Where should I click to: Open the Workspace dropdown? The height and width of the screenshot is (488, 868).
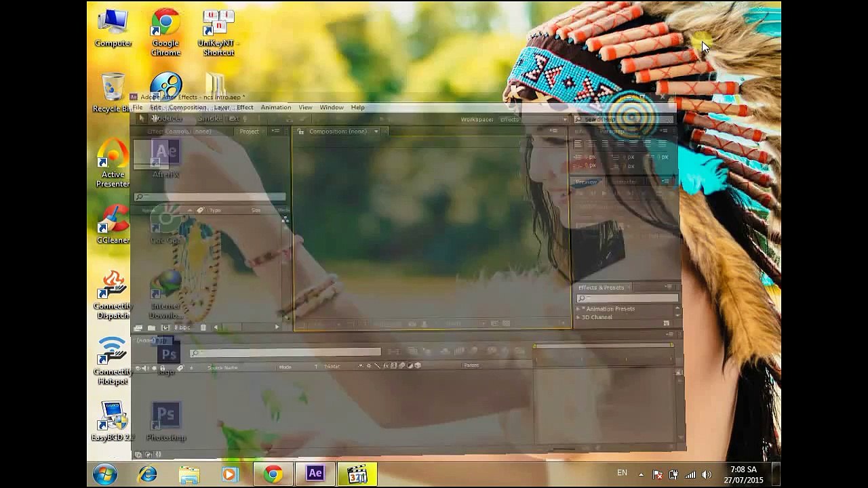(x=532, y=119)
